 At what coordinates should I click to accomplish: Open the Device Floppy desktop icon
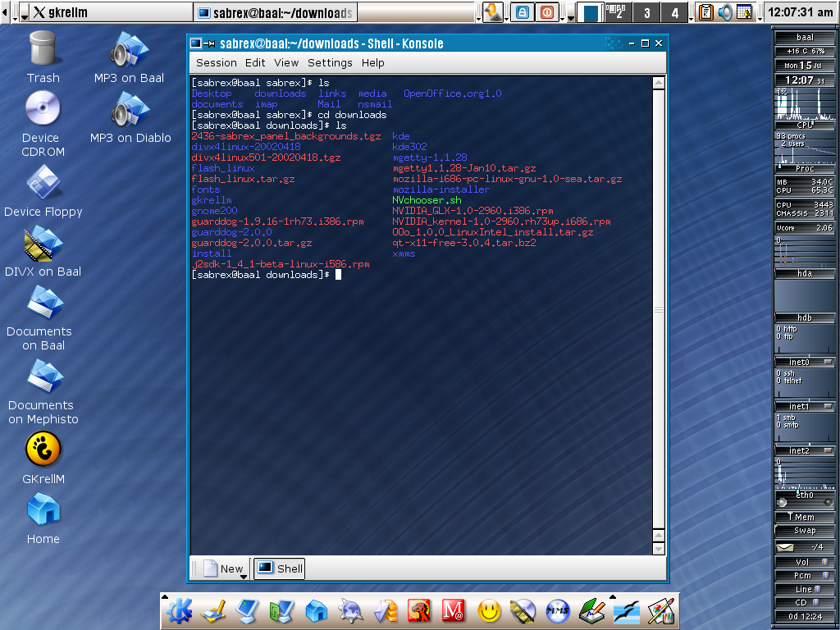point(43,190)
